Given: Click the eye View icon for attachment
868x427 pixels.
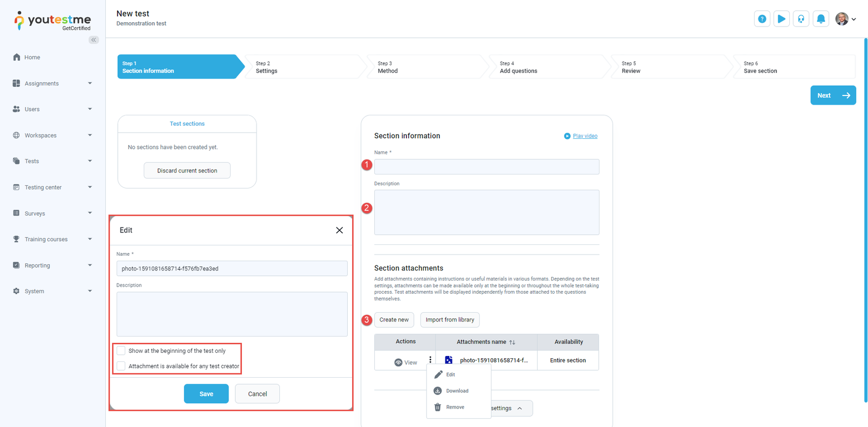Looking at the screenshot, I should click(x=398, y=363).
